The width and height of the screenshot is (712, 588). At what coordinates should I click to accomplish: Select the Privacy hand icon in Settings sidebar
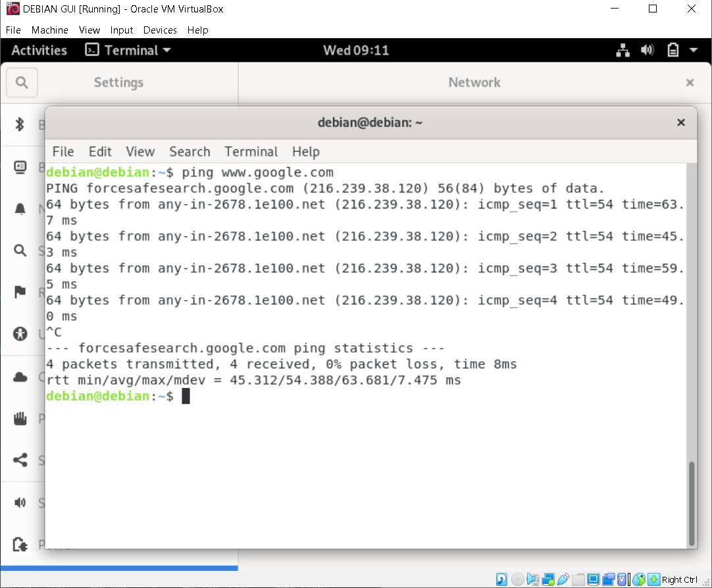tap(20, 418)
